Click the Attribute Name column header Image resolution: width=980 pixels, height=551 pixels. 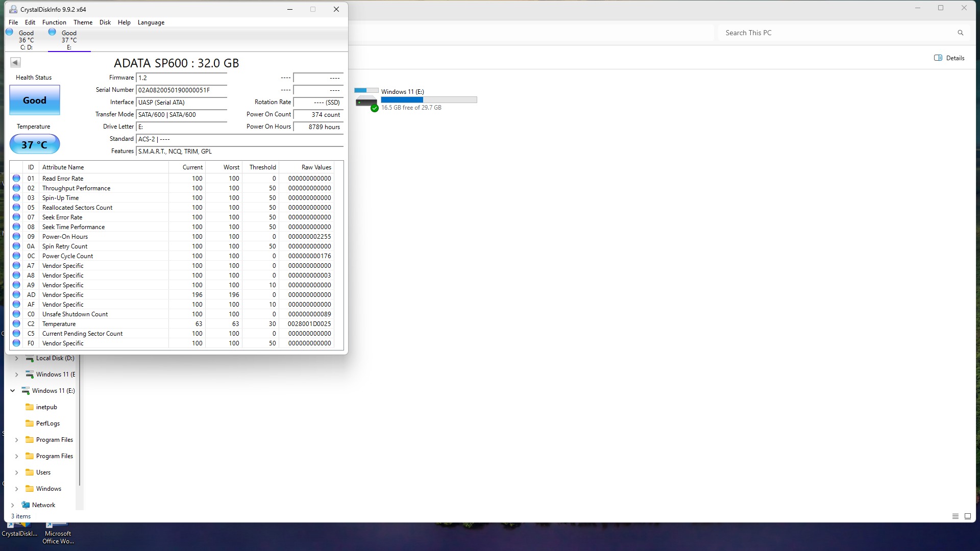(104, 167)
